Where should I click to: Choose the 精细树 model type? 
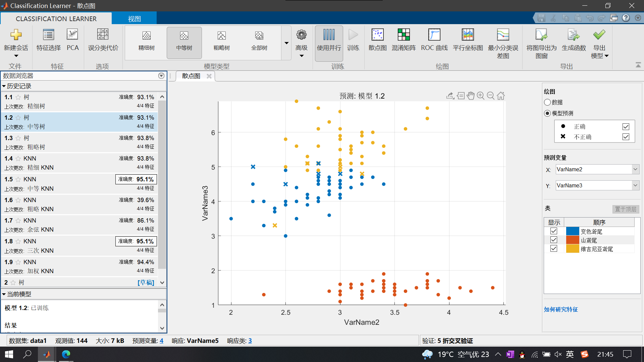[146, 43]
